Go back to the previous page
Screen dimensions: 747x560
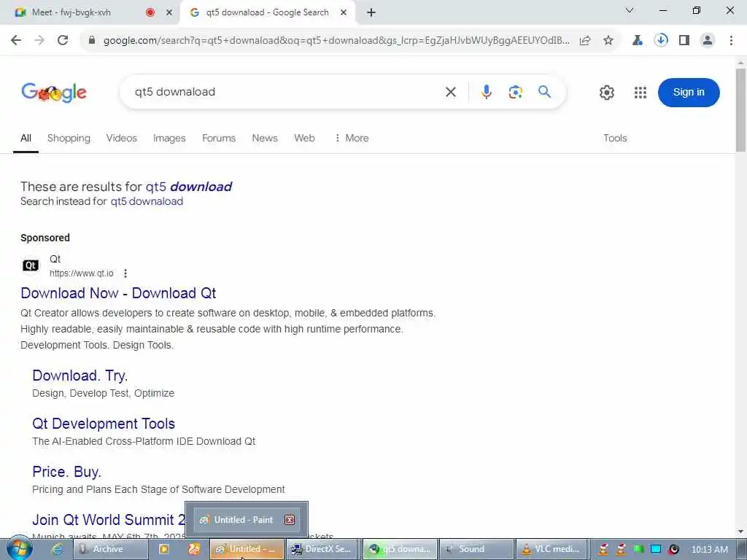point(16,40)
